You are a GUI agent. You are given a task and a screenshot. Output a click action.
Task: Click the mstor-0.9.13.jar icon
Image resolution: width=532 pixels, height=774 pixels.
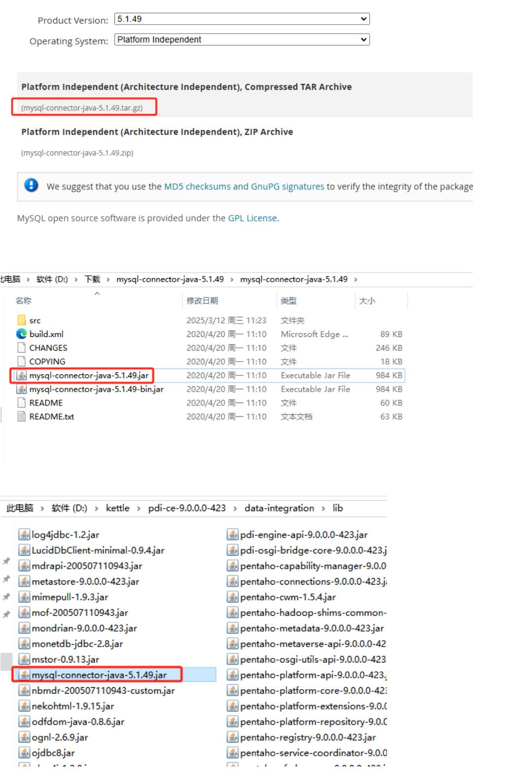tap(24, 659)
